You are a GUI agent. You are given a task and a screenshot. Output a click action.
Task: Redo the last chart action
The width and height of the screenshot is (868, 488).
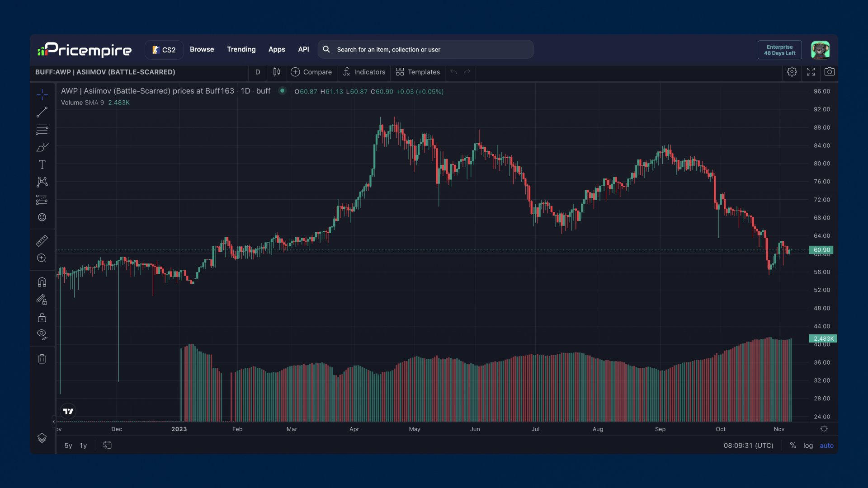pos(467,72)
